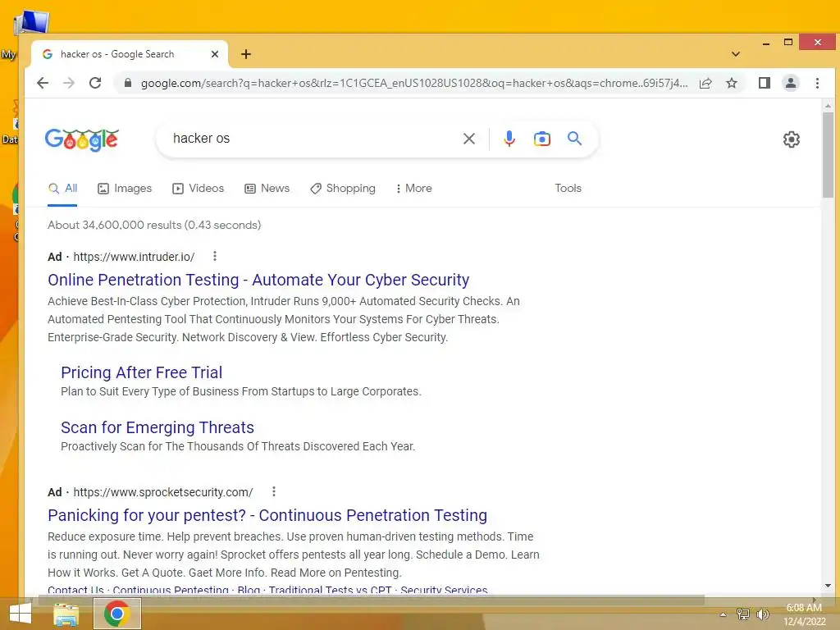Reload the Google search page

[95, 83]
